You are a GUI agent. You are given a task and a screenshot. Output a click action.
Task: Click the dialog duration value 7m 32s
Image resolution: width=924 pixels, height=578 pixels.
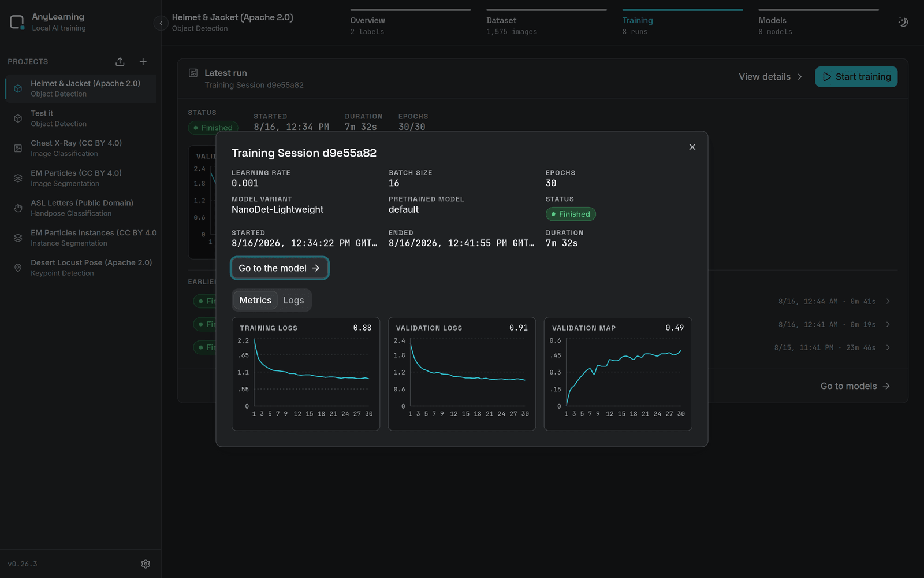[x=562, y=243]
